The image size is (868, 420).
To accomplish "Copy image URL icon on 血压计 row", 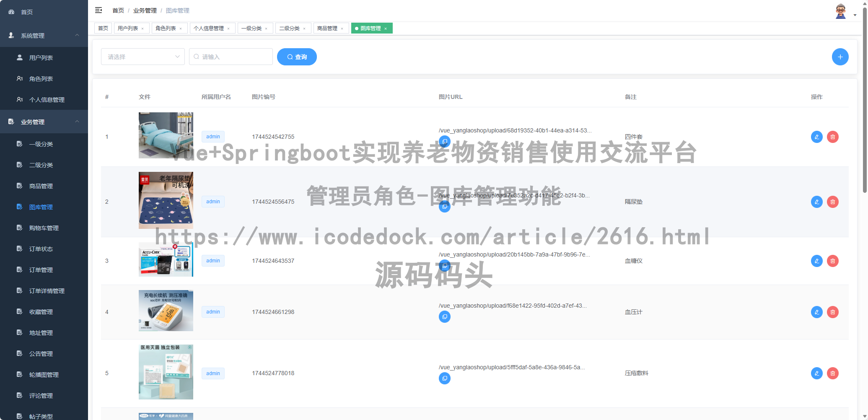I will 444,316.
